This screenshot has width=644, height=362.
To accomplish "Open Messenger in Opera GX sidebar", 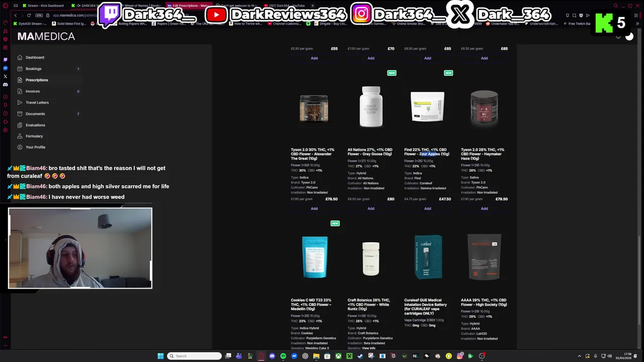I will [5, 68].
